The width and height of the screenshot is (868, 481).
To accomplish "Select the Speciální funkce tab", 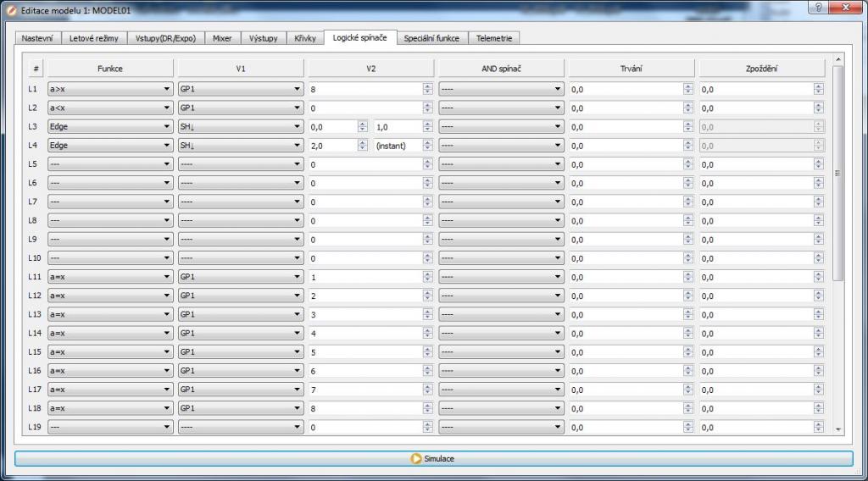I will tap(431, 38).
